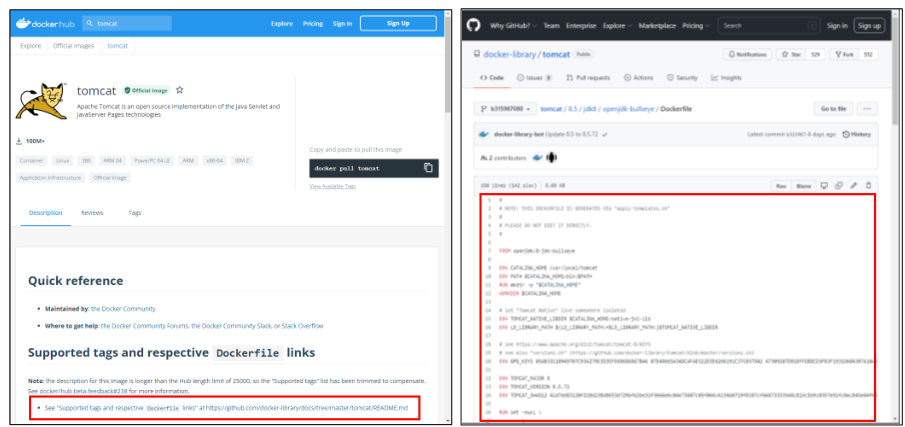Click the green commit status checkmark
The width and height of the screenshot is (905, 427).
604,134
